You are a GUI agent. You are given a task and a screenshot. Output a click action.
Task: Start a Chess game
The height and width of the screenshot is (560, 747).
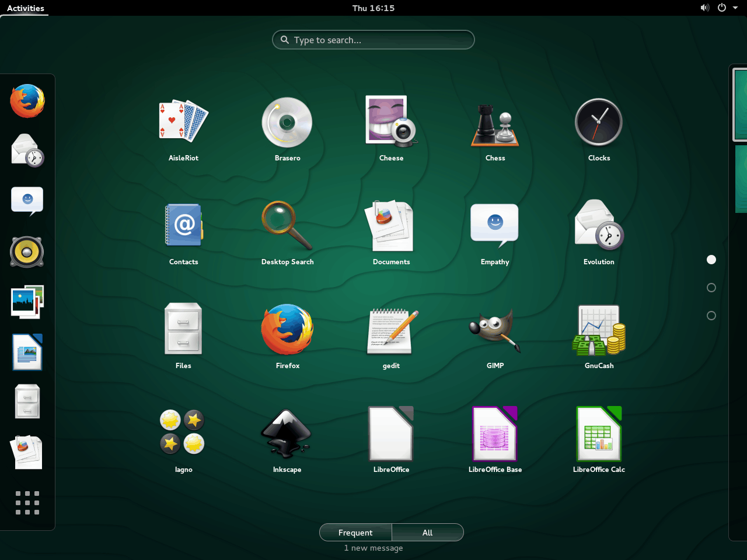tap(495, 123)
